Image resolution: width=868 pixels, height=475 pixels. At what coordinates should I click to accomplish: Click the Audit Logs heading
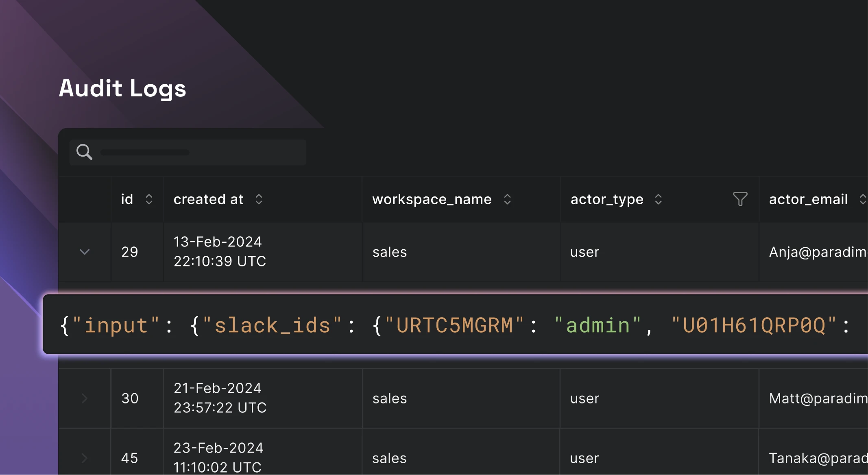(x=122, y=88)
